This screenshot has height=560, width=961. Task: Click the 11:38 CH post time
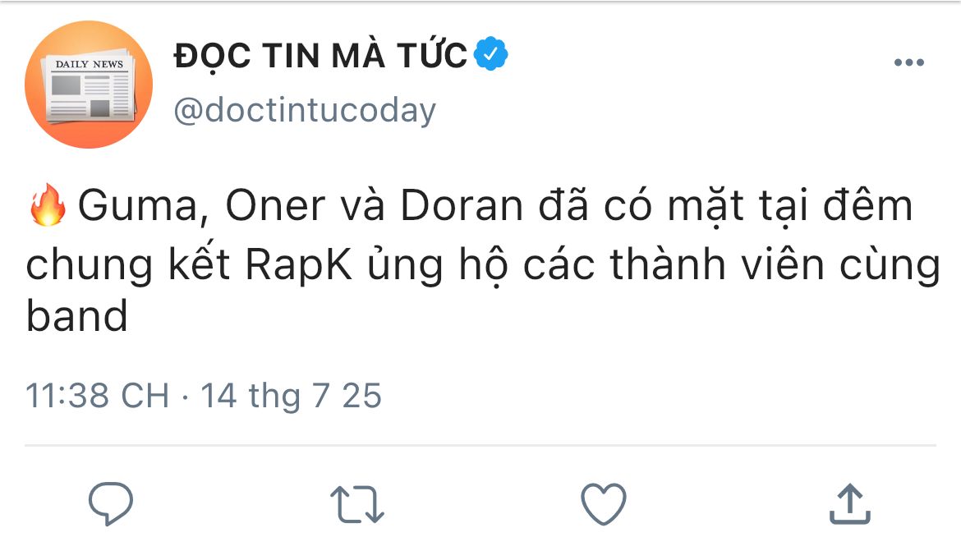(x=97, y=396)
